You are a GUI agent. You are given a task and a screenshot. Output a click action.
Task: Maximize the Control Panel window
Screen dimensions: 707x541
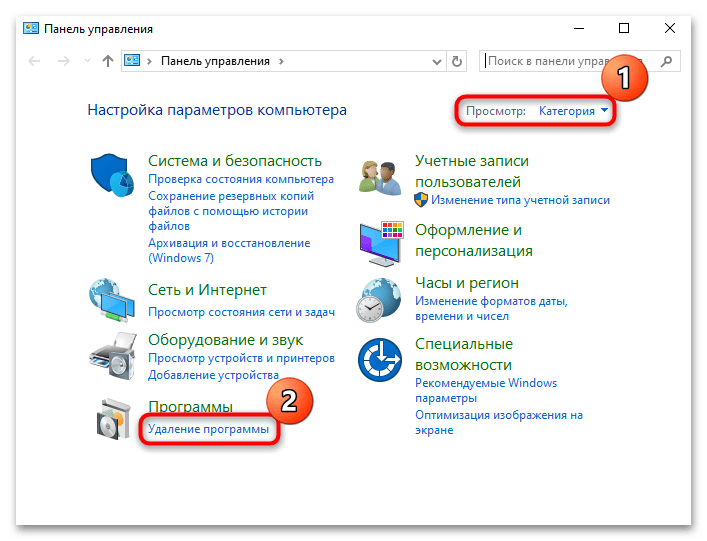[624, 28]
